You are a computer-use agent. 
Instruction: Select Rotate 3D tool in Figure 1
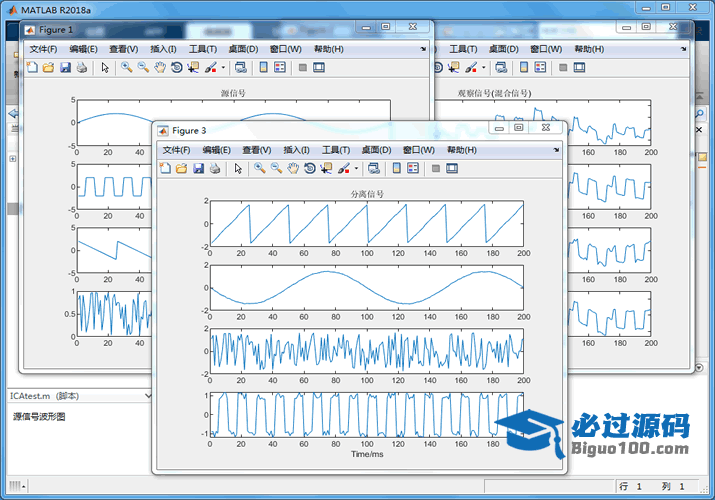pyautogui.click(x=176, y=67)
